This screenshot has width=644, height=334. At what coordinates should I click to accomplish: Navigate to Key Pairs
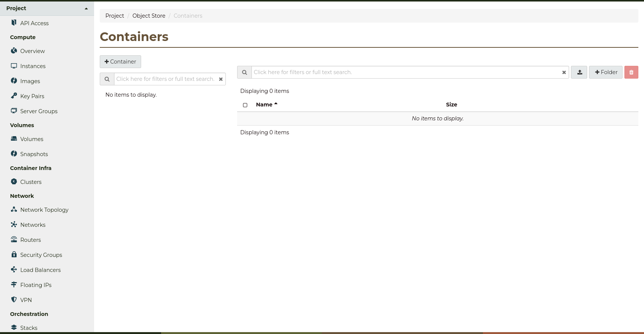32,96
